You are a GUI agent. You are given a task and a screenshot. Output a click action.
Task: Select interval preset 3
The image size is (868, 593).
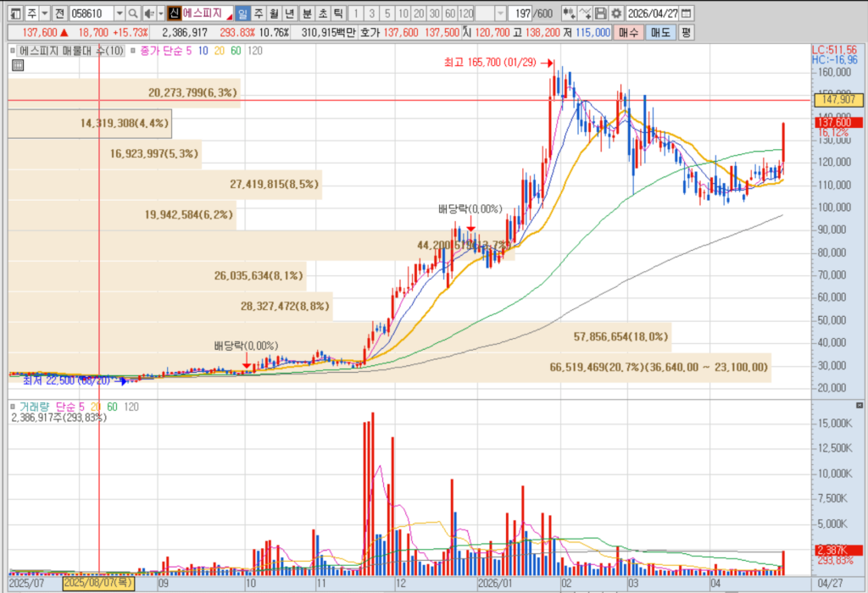pos(371,14)
